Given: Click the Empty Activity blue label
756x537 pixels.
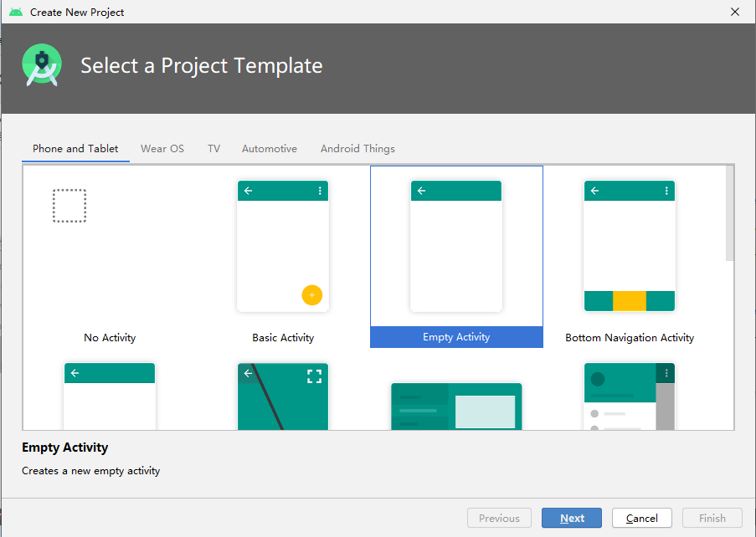Looking at the screenshot, I should point(456,336).
